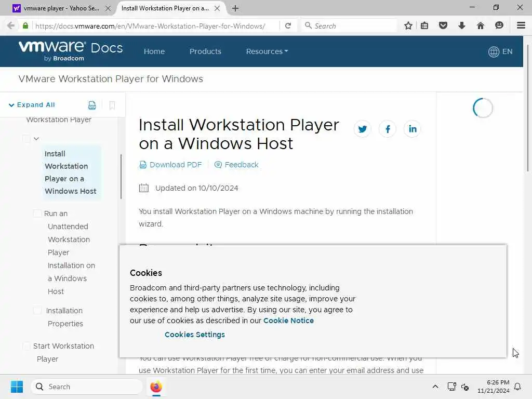
Task: Click the Firefox Search box
Action: (x=349, y=26)
